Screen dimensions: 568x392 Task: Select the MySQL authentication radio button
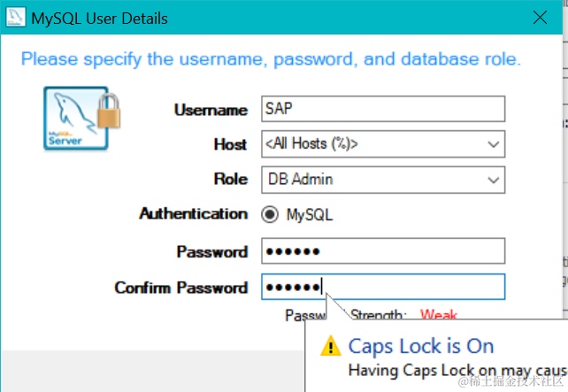(270, 214)
